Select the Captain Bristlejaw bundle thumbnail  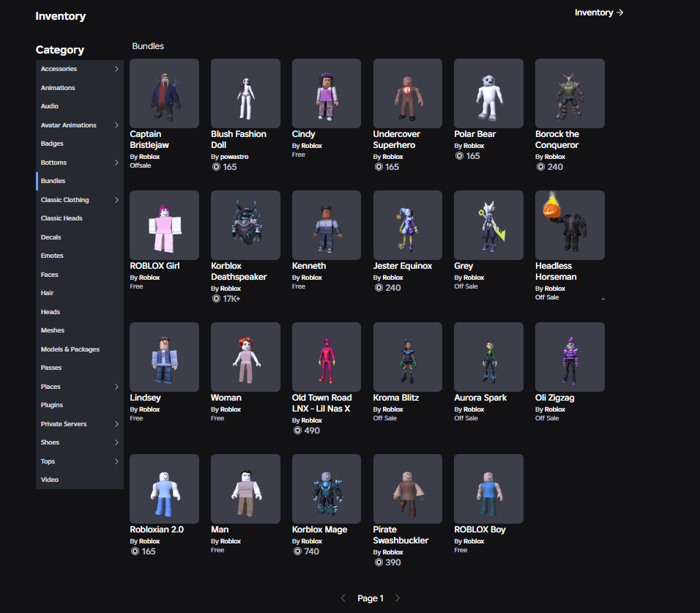pyautogui.click(x=164, y=93)
